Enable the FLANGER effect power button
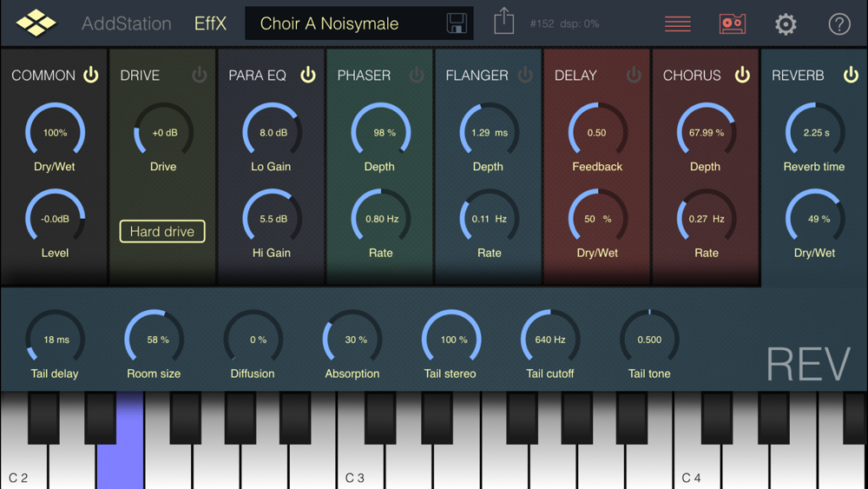The width and height of the screenshot is (868, 489). pyautogui.click(x=525, y=75)
